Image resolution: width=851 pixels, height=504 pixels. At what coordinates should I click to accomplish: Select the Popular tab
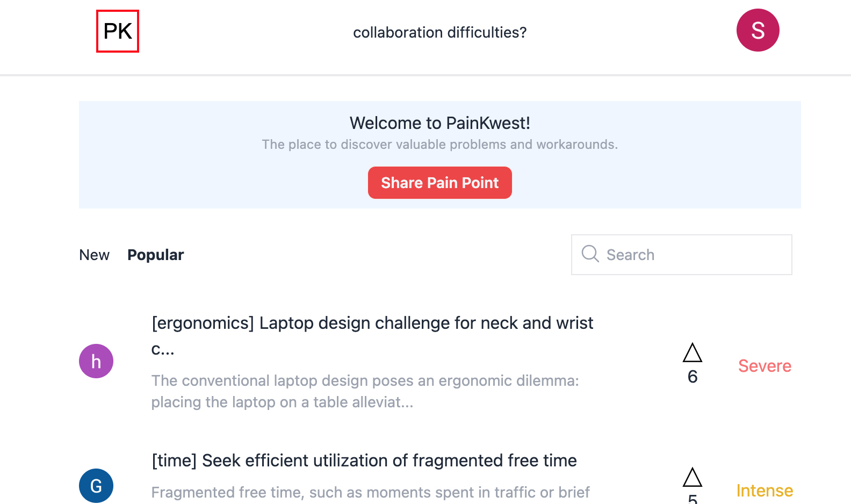pyautogui.click(x=155, y=255)
